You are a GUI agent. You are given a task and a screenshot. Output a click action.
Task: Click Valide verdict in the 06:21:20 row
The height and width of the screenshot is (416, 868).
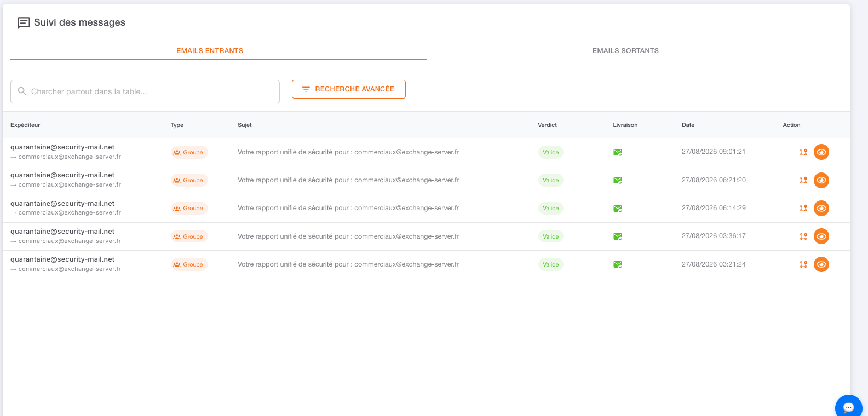pos(551,180)
